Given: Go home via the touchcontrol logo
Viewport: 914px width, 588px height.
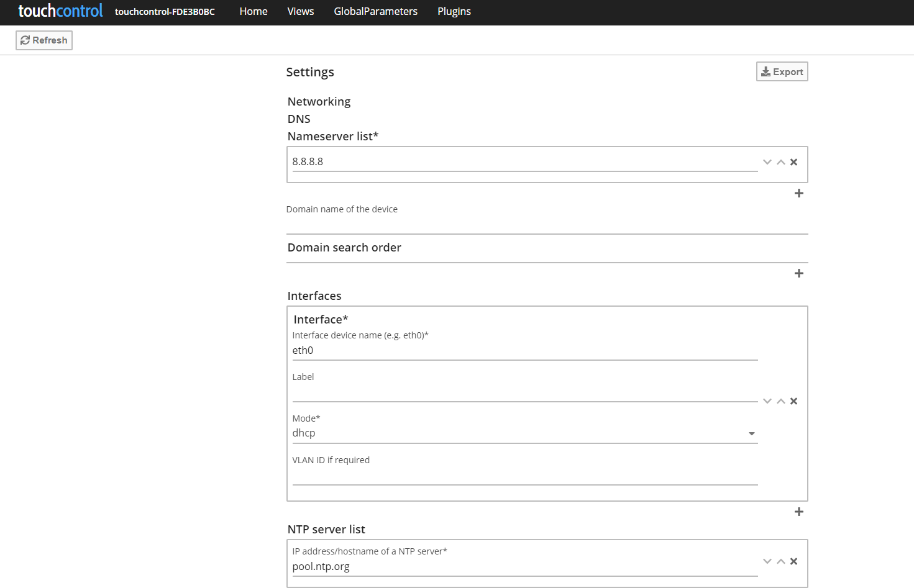Looking at the screenshot, I should click(60, 11).
